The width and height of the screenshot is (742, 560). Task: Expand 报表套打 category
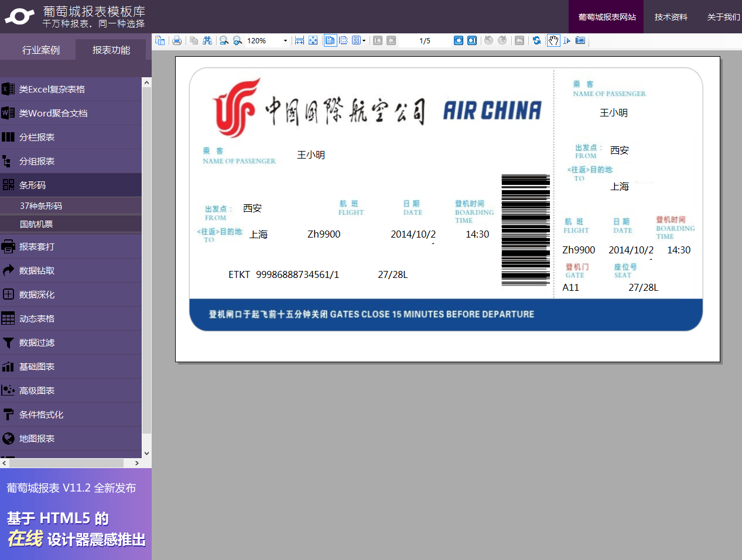pyautogui.click(x=71, y=246)
